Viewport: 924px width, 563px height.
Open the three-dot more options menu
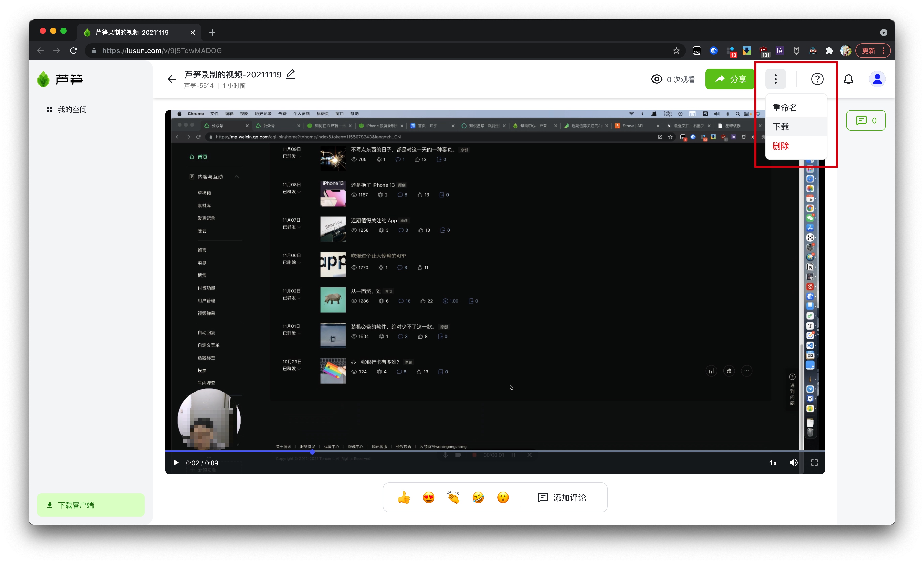[x=775, y=79]
